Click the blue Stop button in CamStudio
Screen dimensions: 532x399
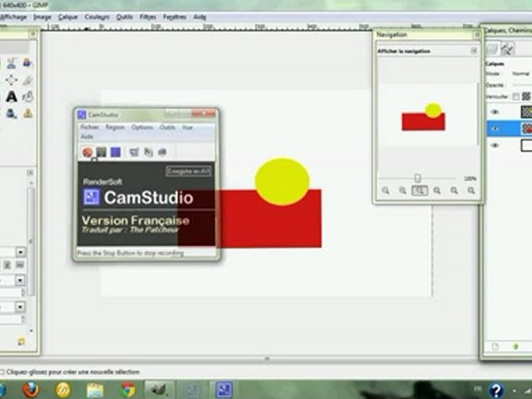116,152
